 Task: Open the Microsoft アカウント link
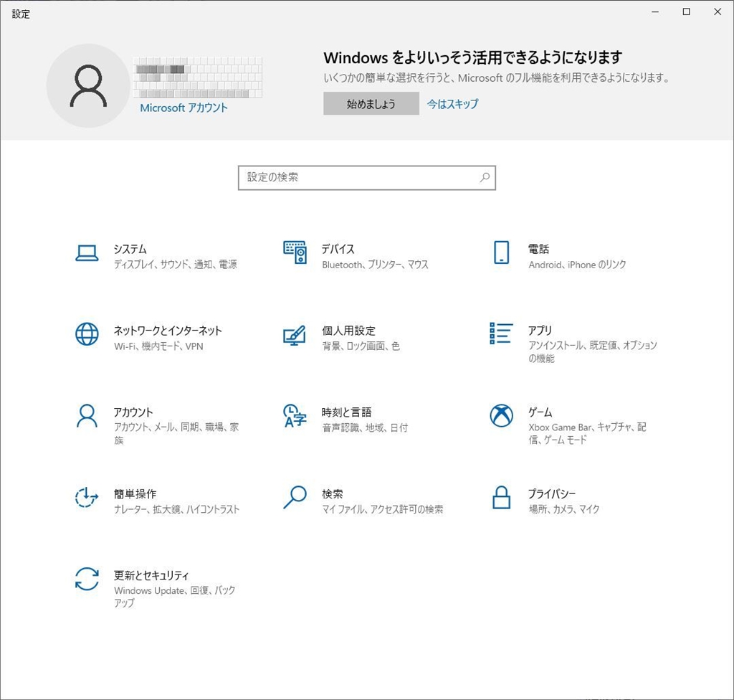(x=184, y=108)
